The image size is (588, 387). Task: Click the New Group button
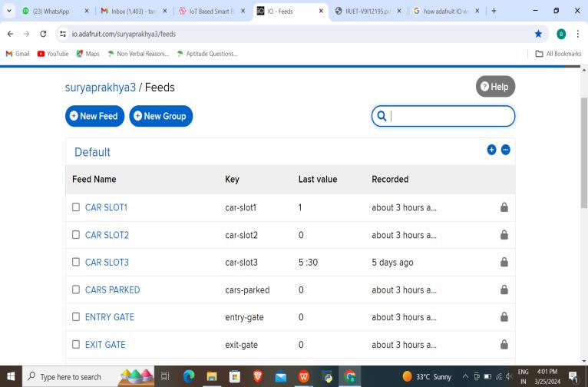[161, 116]
